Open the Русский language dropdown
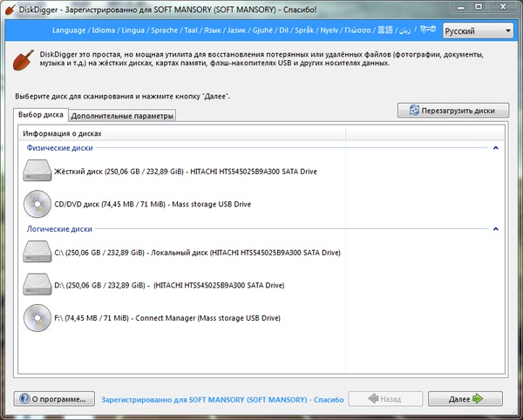The height and width of the screenshot is (420, 523). [x=477, y=31]
